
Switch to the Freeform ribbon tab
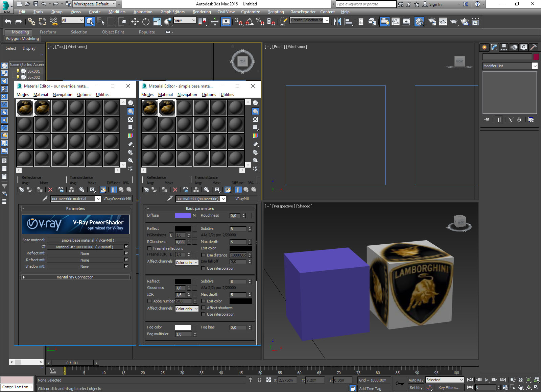(48, 32)
